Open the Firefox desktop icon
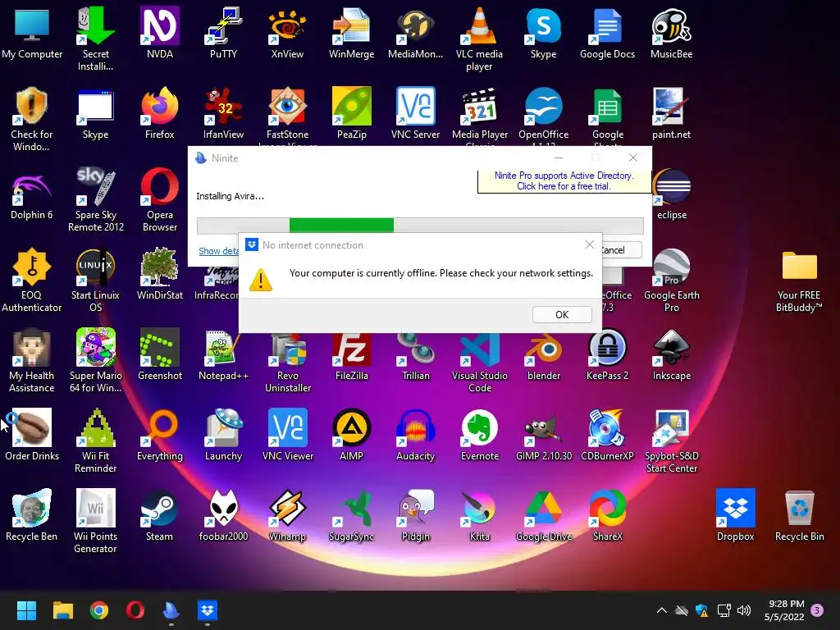 point(160,113)
